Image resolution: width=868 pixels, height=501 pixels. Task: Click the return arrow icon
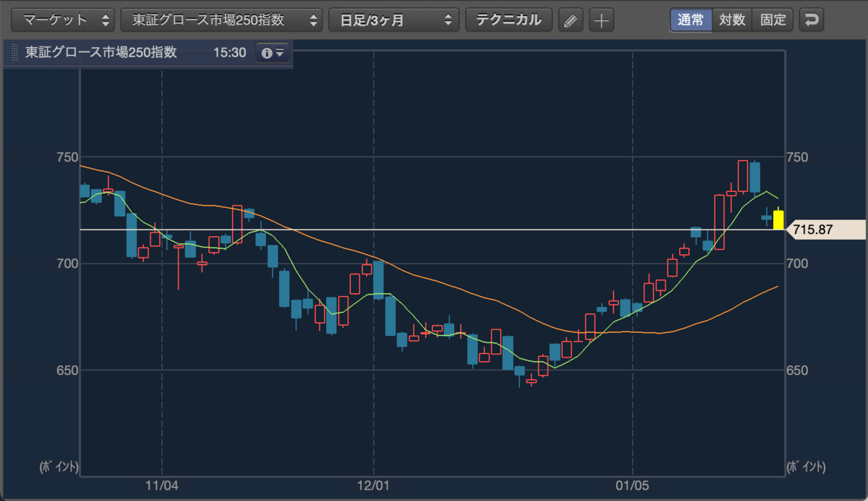[812, 20]
